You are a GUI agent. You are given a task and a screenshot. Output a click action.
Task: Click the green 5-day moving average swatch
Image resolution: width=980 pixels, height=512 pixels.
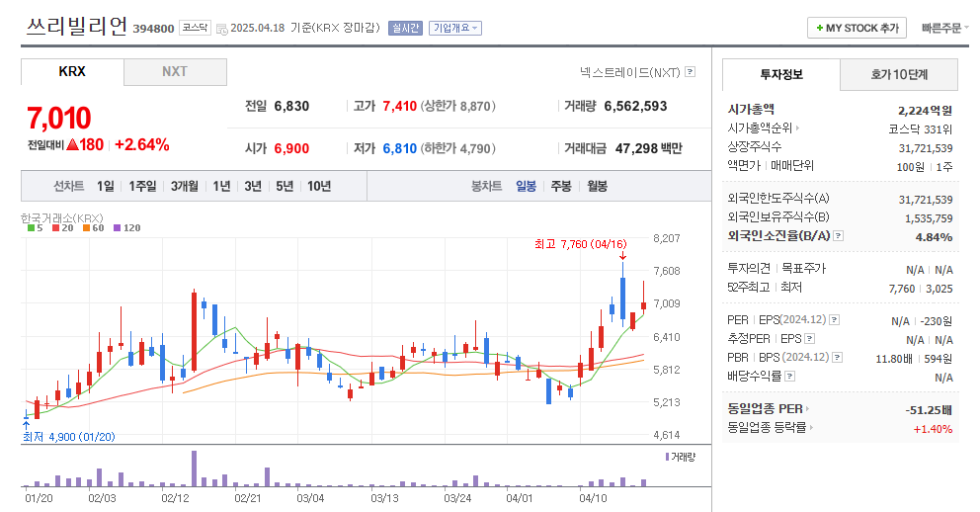pyautogui.click(x=32, y=228)
